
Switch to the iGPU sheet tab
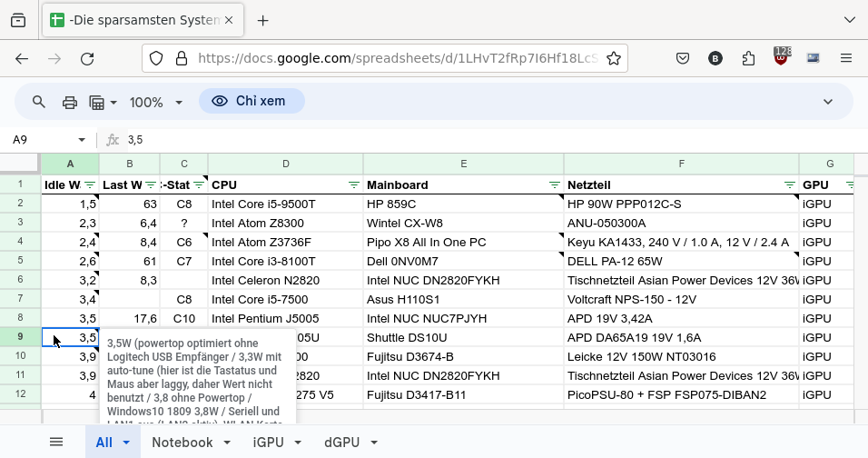(x=268, y=443)
